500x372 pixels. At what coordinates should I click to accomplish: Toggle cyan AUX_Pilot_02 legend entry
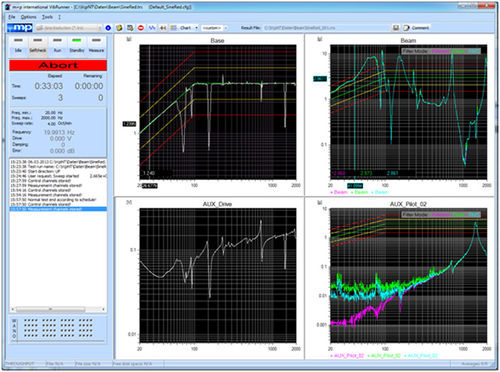click(421, 356)
